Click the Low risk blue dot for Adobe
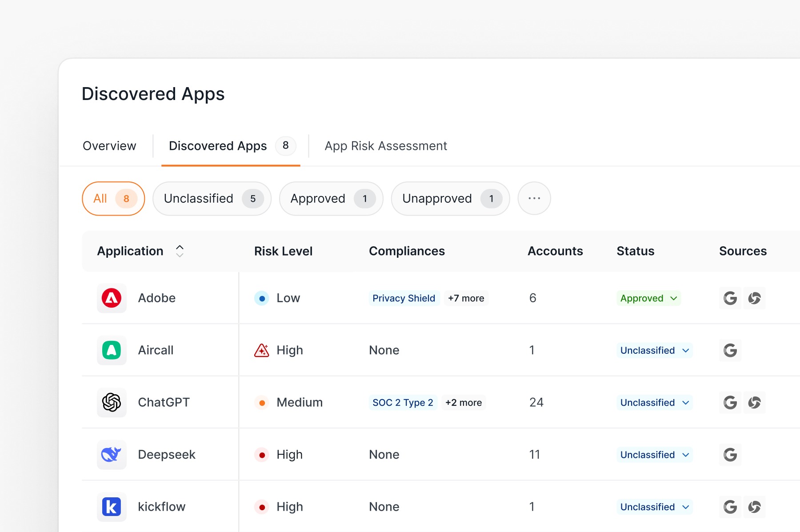The width and height of the screenshot is (800, 532). point(262,298)
